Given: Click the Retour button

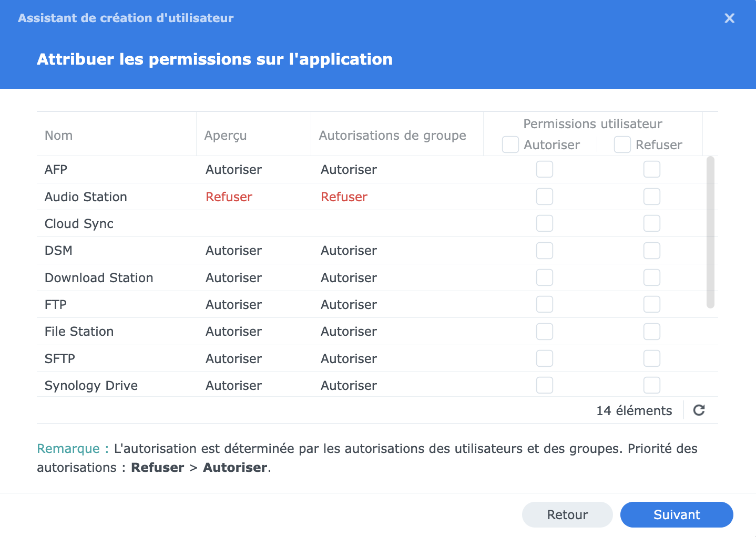Looking at the screenshot, I should pyautogui.click(x=567, y=514).
